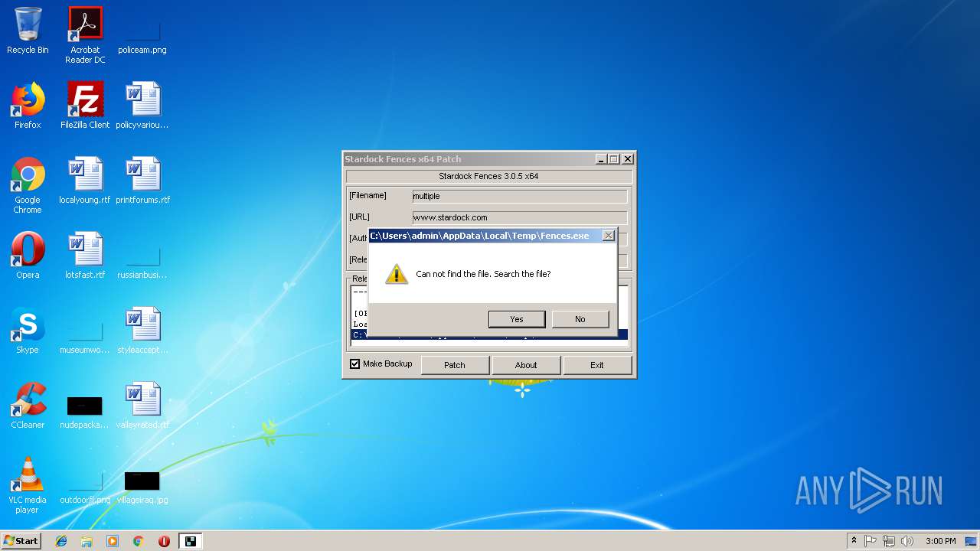This screenshot has height=551, width=980.
Task: Launch Skype desktop shortcut
Action: click(28, 331)
